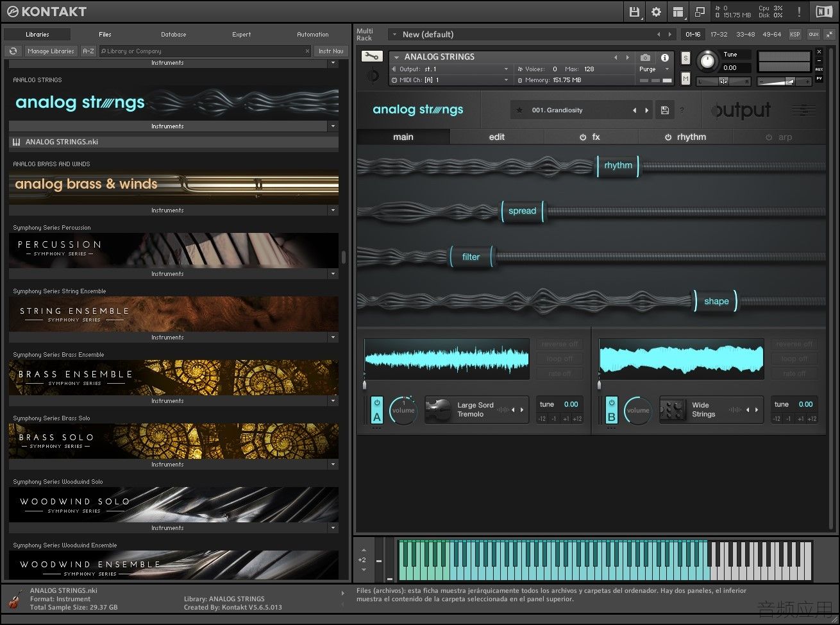Save preset with disk icon beside Grandiosity
This screenshot has width=840, height=625.
[665, 110]
